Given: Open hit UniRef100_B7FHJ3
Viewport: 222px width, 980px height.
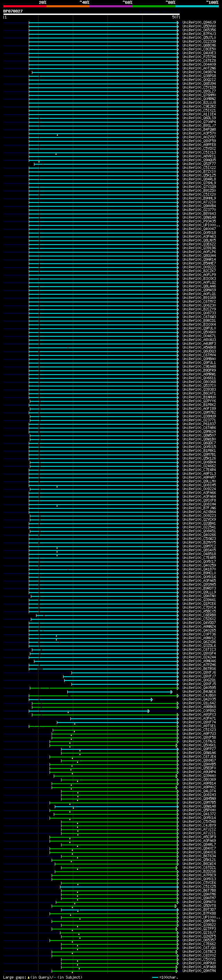Looking at the screenshot, I should (199, 34).
